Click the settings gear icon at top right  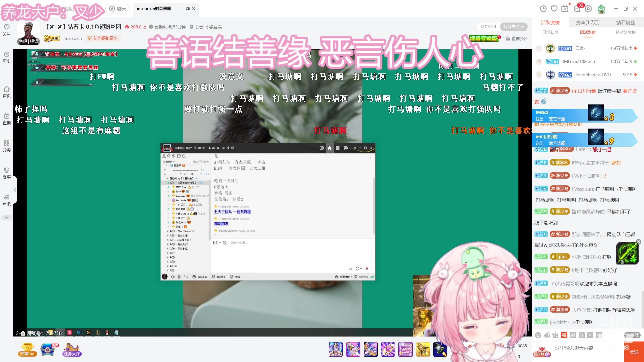(x=588, y=9)
